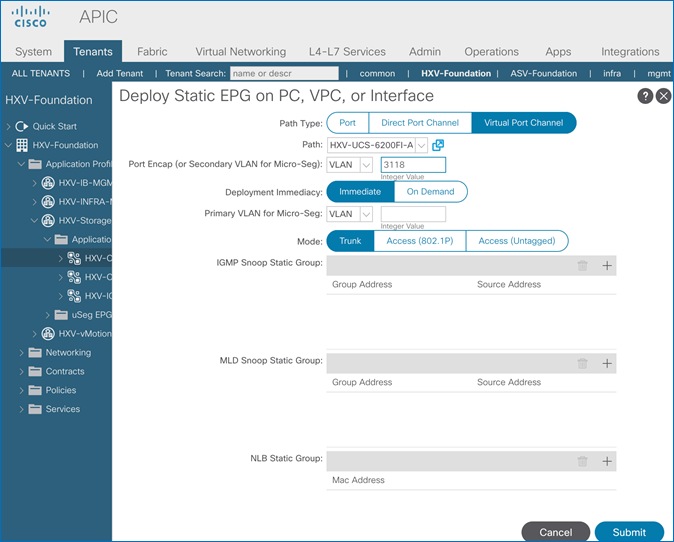This screenshot has height=542, width=674.
Task: Open the common tenant
Action: (x=377, y=73)
